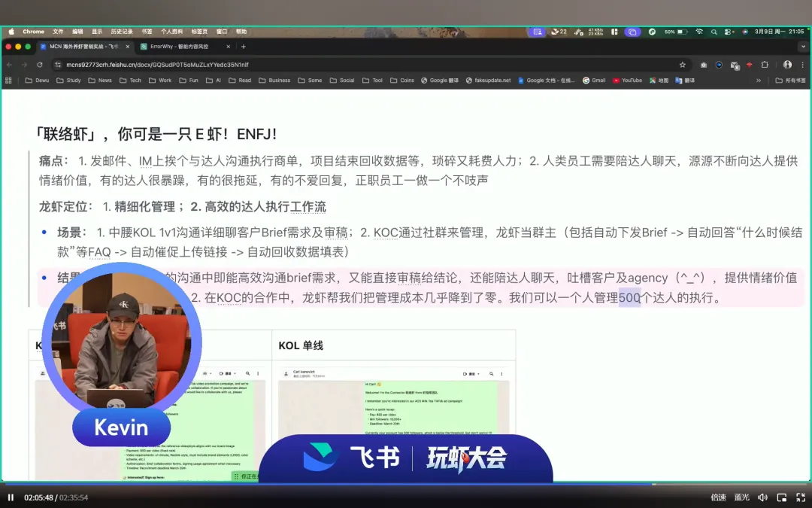Open the 显示 menu

tap(97, 32)
